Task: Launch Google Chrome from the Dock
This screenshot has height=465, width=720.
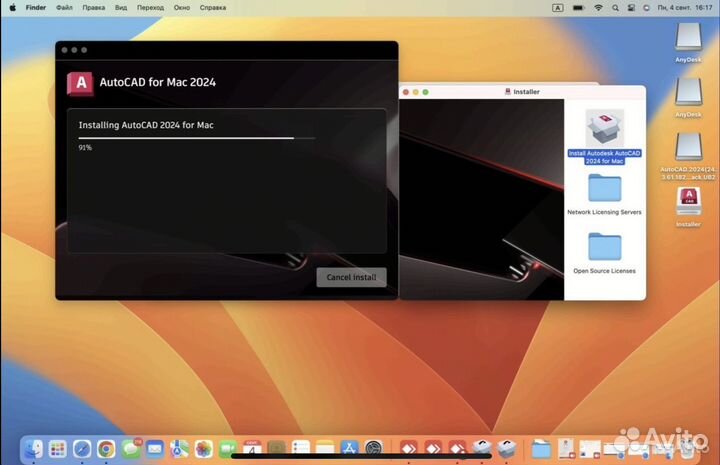Action: pos(106,448)
